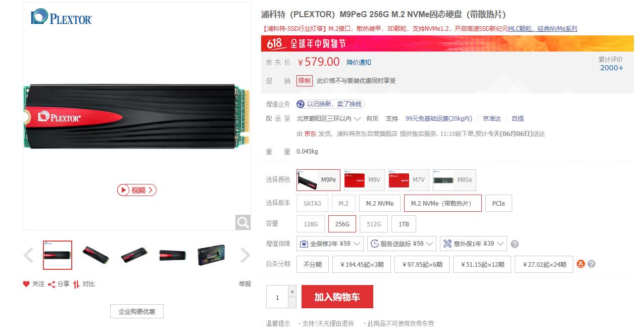Screen dimensions: 644x331
Task: Select 12-period installment option
Action: coord(482,264)
